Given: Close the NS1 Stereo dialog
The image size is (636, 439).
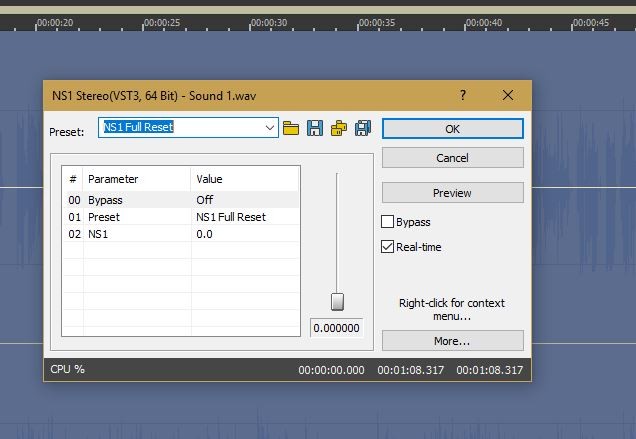Looking at the screenshot, I should coord(507,95).
